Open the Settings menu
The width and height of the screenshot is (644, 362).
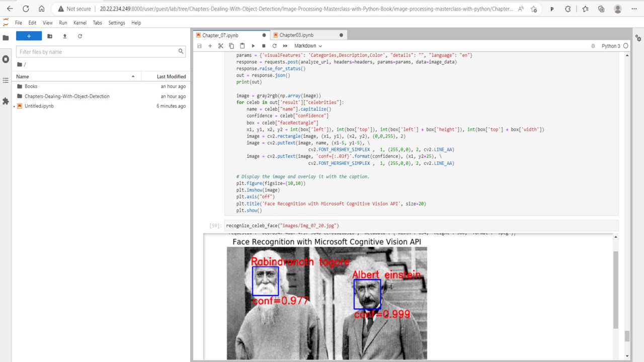click(117, 23)
